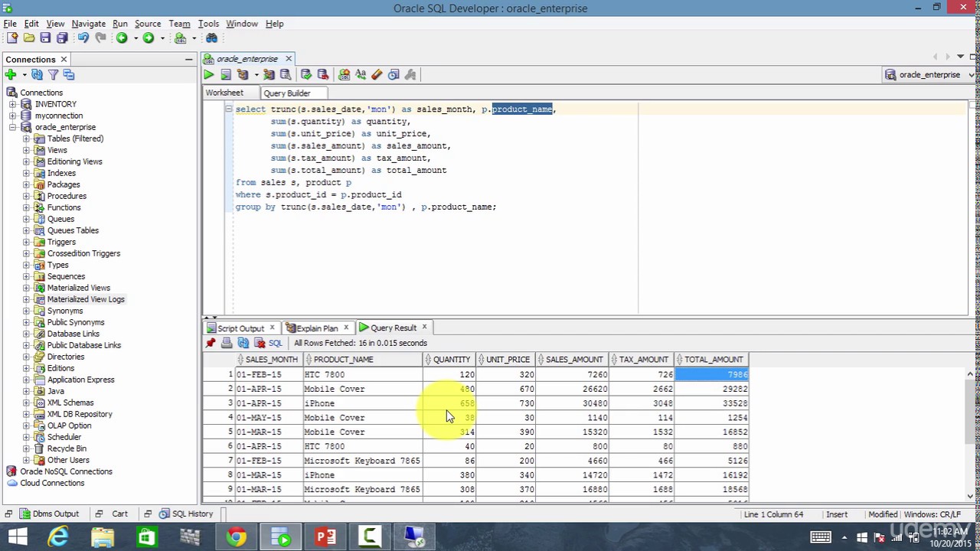
Task: Delete selected row in result toolbar
Action: point(260,343)
